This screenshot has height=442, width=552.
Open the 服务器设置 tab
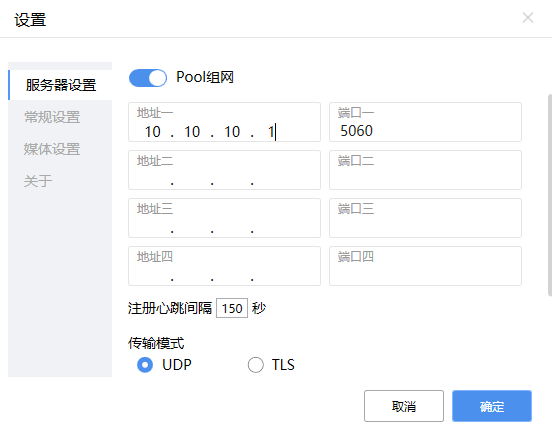tap(60, 85)
